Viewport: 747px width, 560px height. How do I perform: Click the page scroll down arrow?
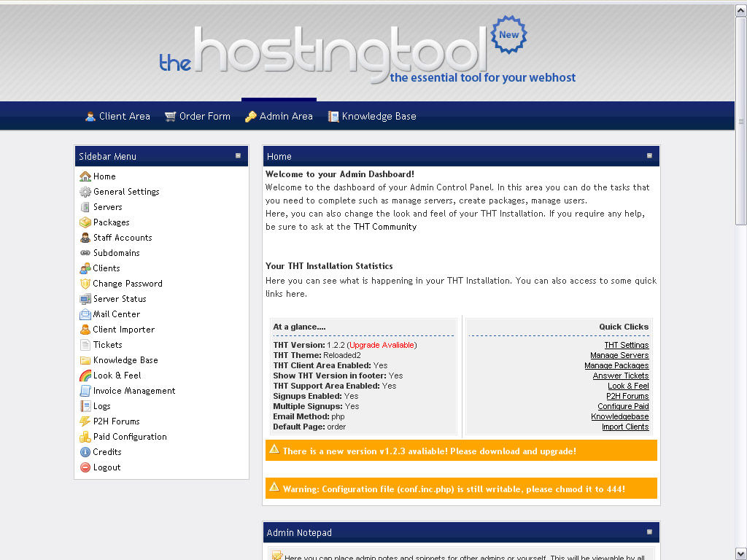point(740,553)
